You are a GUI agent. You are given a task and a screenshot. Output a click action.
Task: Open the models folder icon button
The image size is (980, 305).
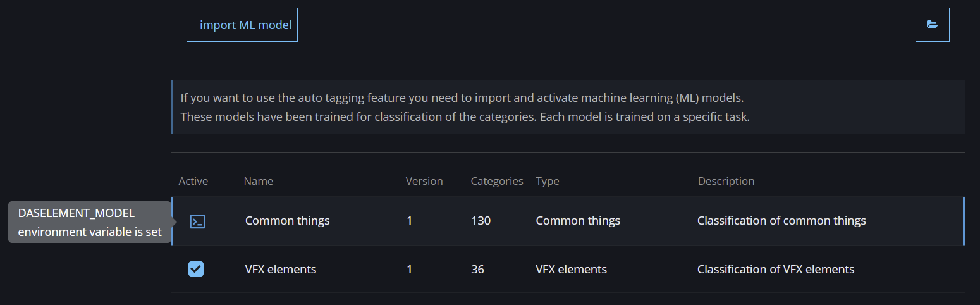click(932, 25)
